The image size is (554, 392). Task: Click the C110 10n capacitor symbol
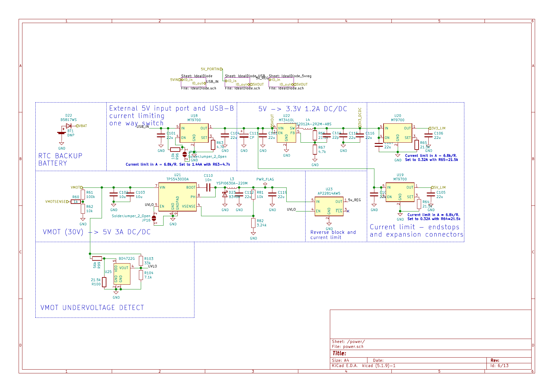(208, 187)
